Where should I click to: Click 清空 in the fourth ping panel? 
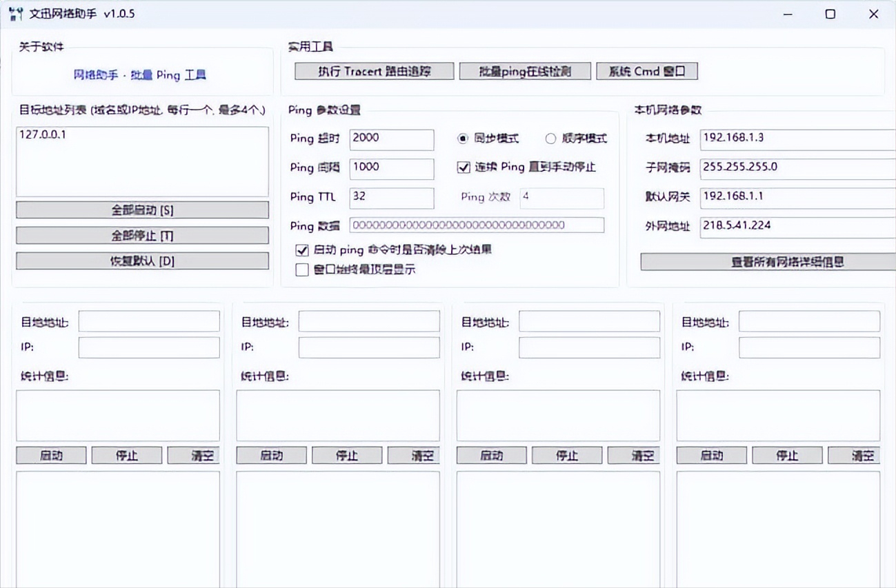pyautogui.click(x=854, y=456)
